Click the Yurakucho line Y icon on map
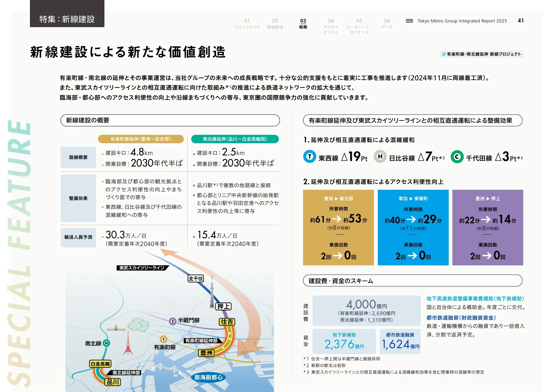 point(164,339)
